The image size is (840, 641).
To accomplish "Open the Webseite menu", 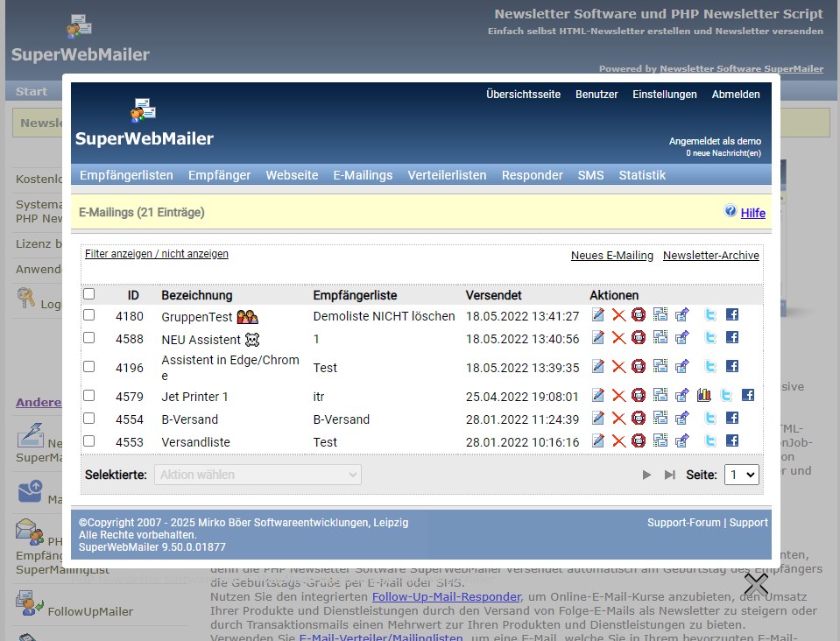I will point(292,175).
